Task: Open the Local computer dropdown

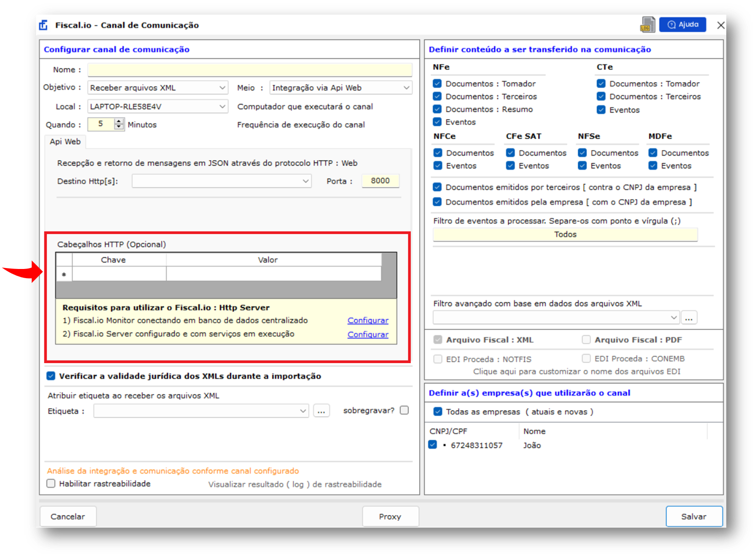Action: (158, 107)
